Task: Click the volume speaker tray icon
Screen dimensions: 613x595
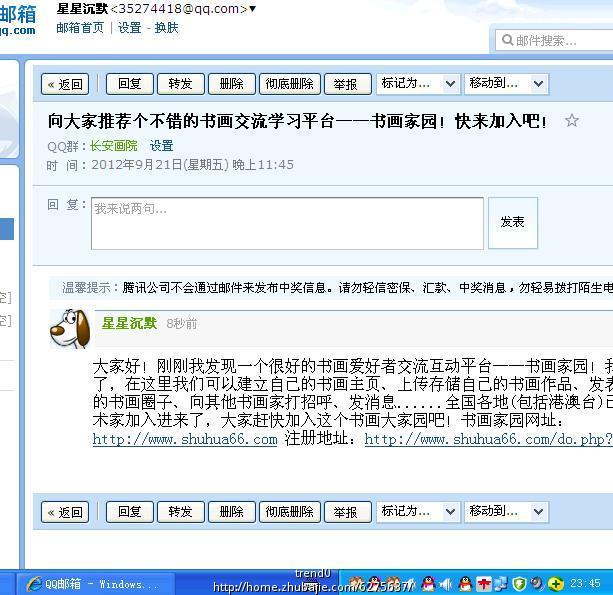Action: pyautogui.click(x=446, y=584)
